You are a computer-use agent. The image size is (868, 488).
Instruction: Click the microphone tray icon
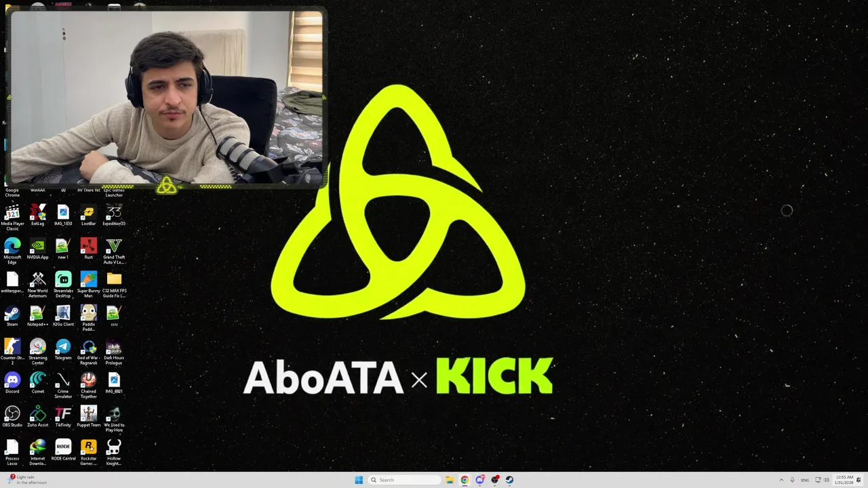tap(792, 480)
